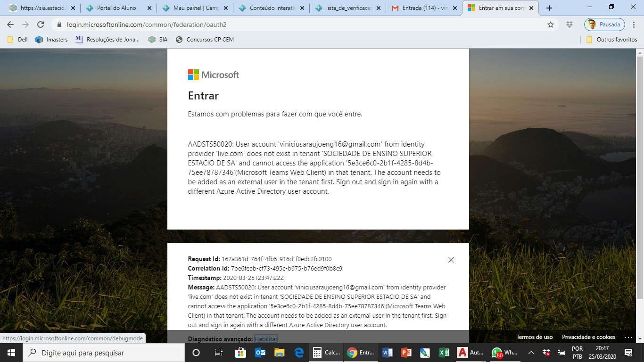
Task: Open Microsoft Store from the taskbar
Action: (240, 353)
